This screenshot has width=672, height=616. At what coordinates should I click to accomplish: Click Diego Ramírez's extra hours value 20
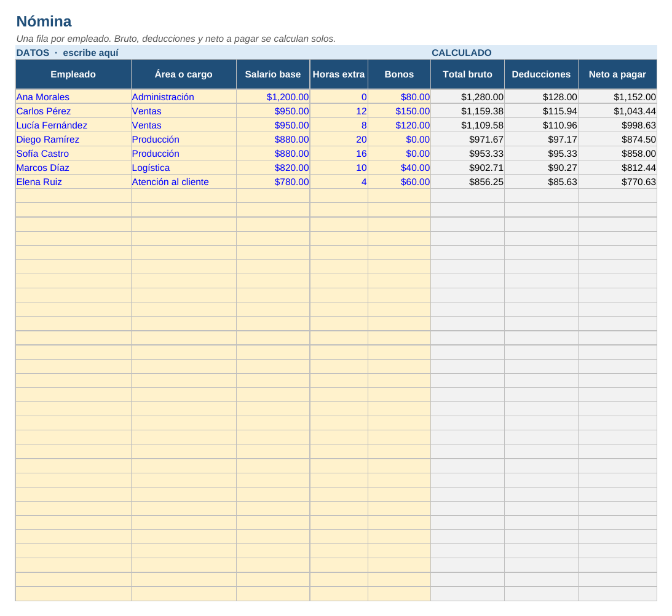[x=339, y=140]
